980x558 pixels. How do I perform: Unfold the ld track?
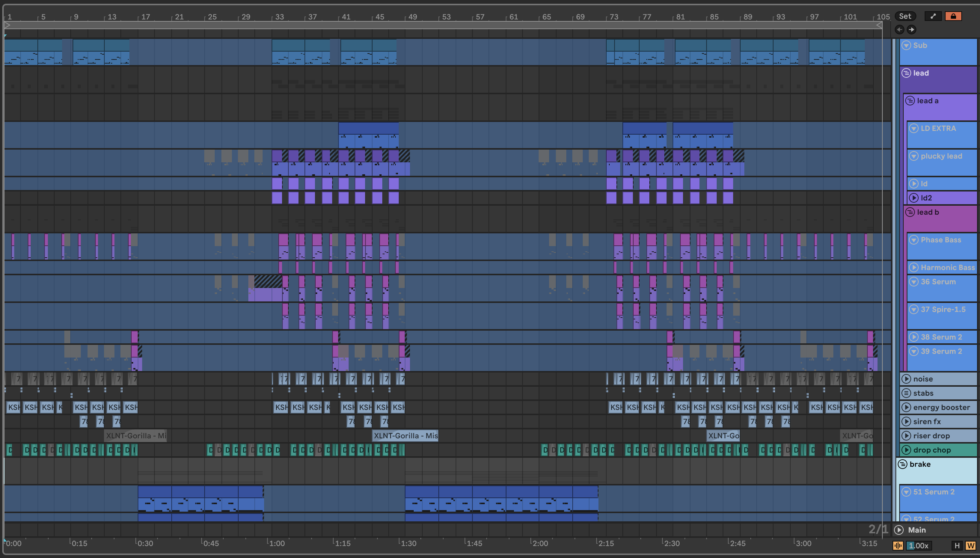point(914,184)
